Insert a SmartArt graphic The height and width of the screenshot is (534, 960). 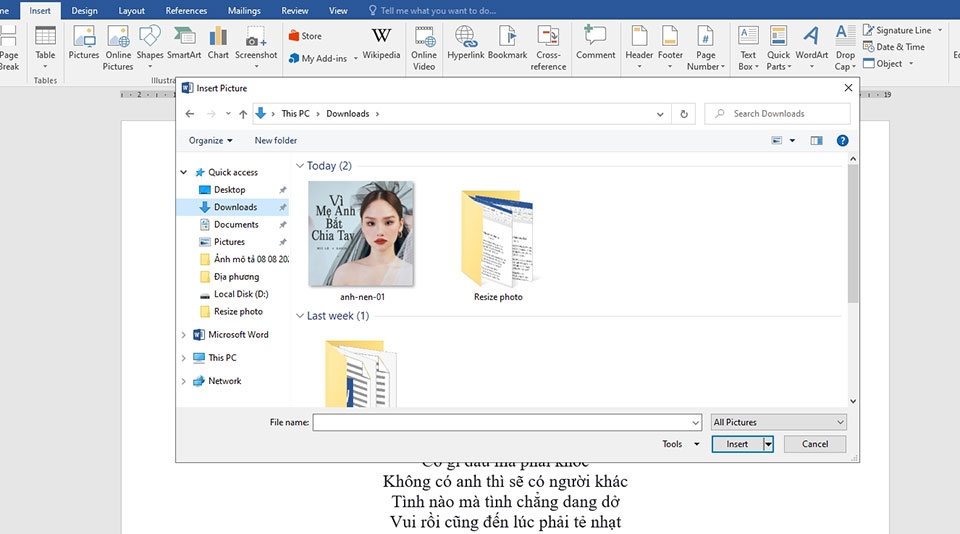(184, 43)
